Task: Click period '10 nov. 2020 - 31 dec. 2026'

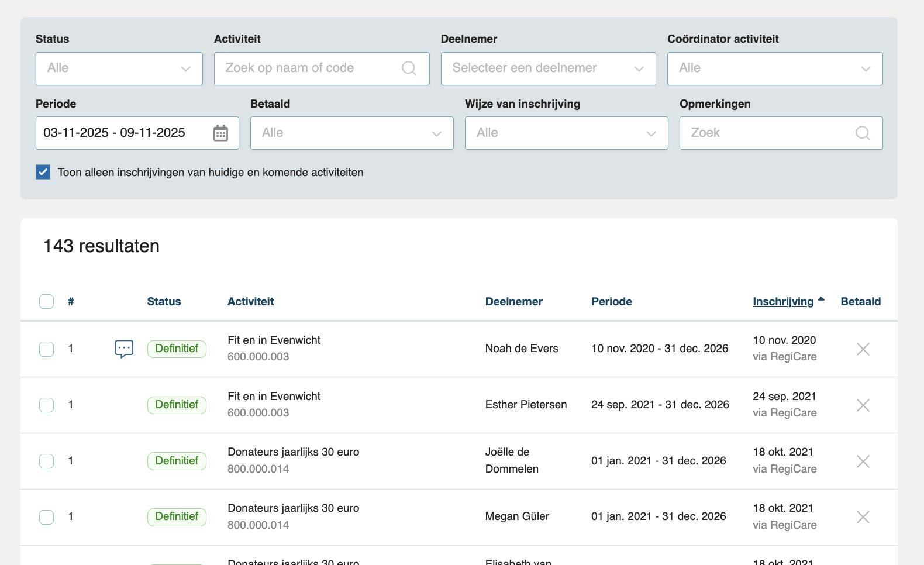Action: pos(660,349)
